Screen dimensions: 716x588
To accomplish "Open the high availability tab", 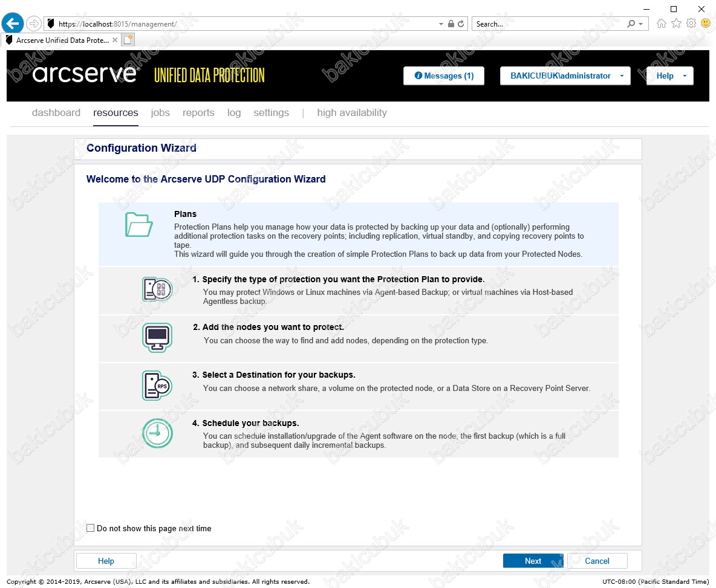I will point(352,112).
